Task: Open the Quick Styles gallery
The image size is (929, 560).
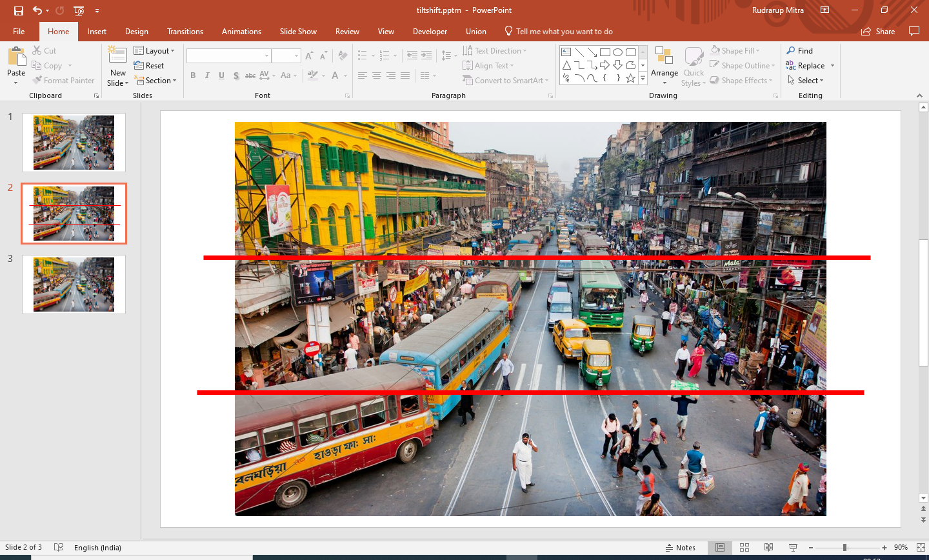Action: [694, 66]
